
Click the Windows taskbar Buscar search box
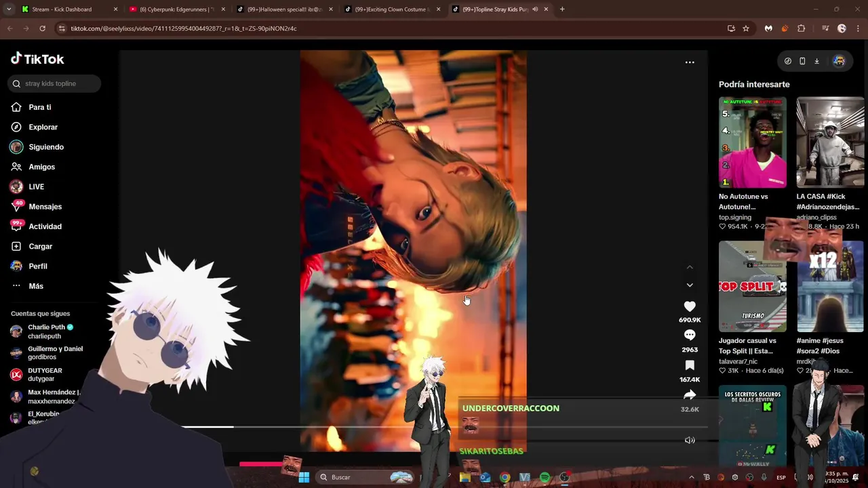(366, 477)
